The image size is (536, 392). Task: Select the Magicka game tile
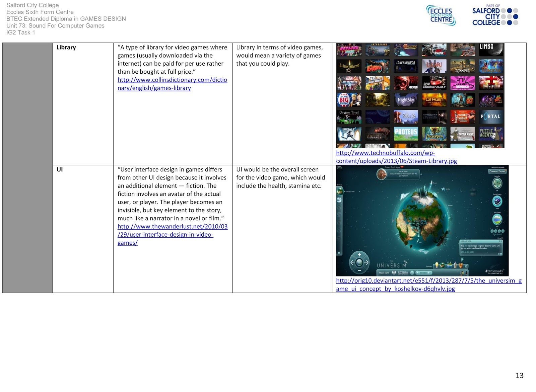tap(491, 66)
